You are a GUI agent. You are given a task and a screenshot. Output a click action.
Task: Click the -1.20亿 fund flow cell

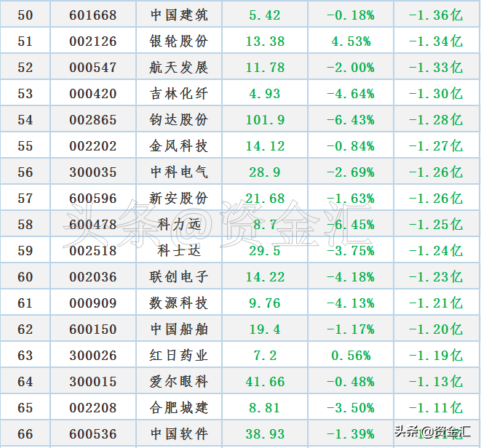coord(436,329)
